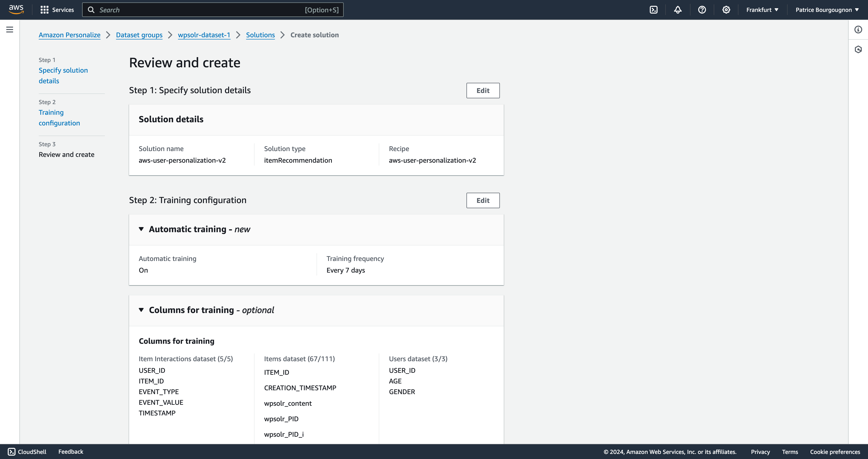Click the TIMESTAMP interactions column
This screenshot has width=868, height=459.
click(157, 413)
